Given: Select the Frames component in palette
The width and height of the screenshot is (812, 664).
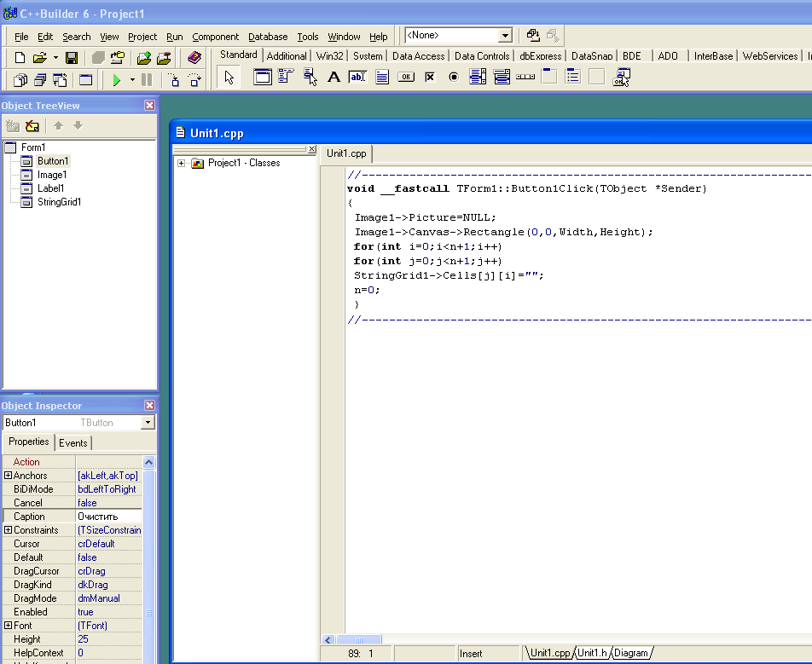Looking at the screenshot, I should click(263, 77).
